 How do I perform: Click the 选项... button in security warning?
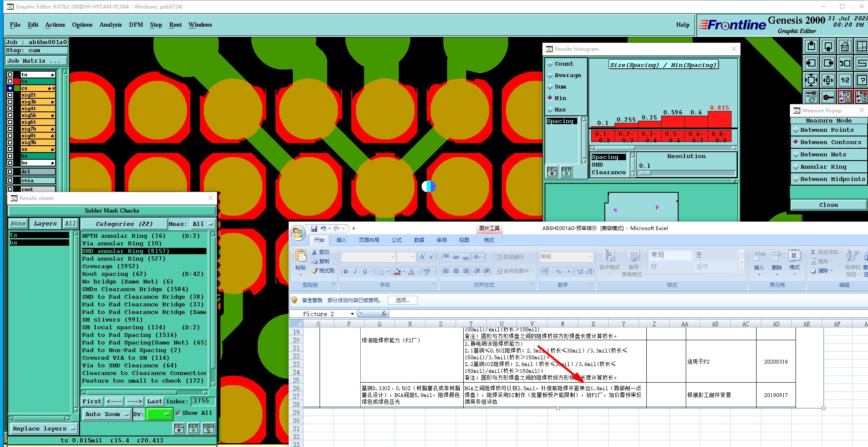pos(403,300)
